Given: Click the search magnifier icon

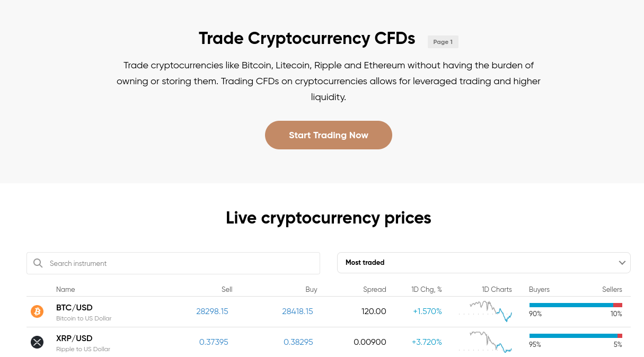Looking at the screenshot, I should [38, 263].
